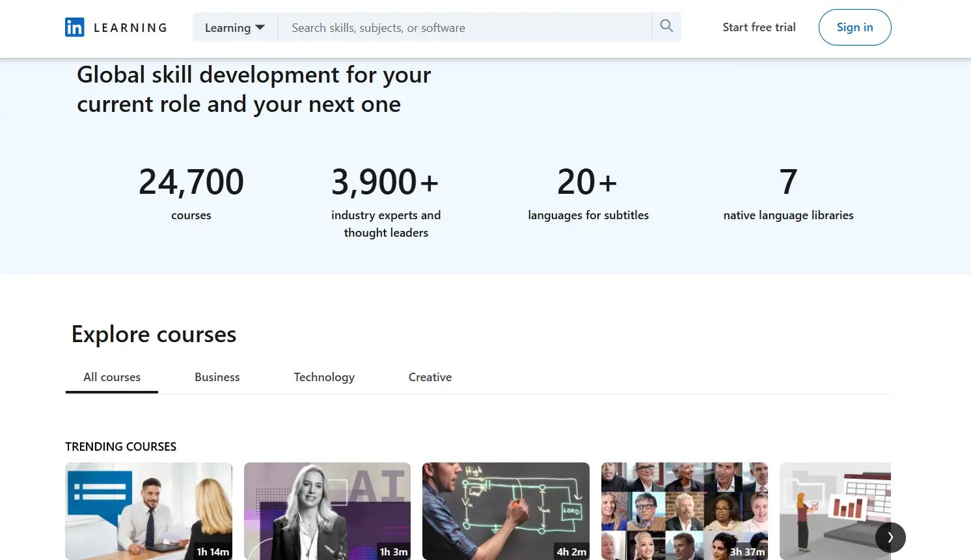Open the AI course thumbnail video
Screen dimensions: 971x560
[x=327, y=511]
